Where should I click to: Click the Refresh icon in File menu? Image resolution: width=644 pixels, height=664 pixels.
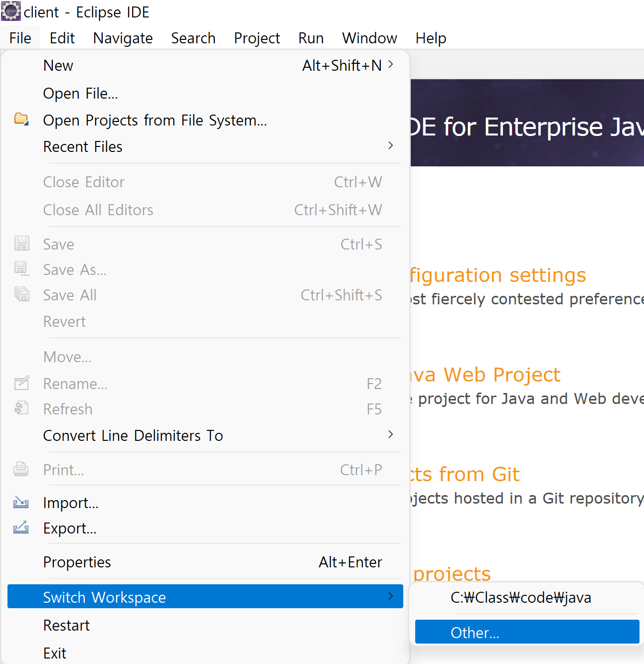tap(21, 408)
